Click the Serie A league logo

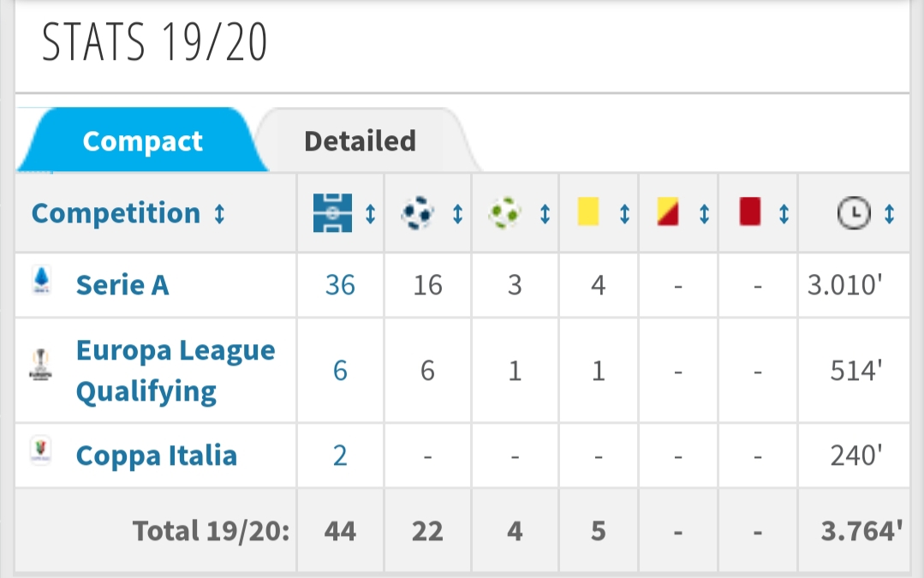pos(41,282)
